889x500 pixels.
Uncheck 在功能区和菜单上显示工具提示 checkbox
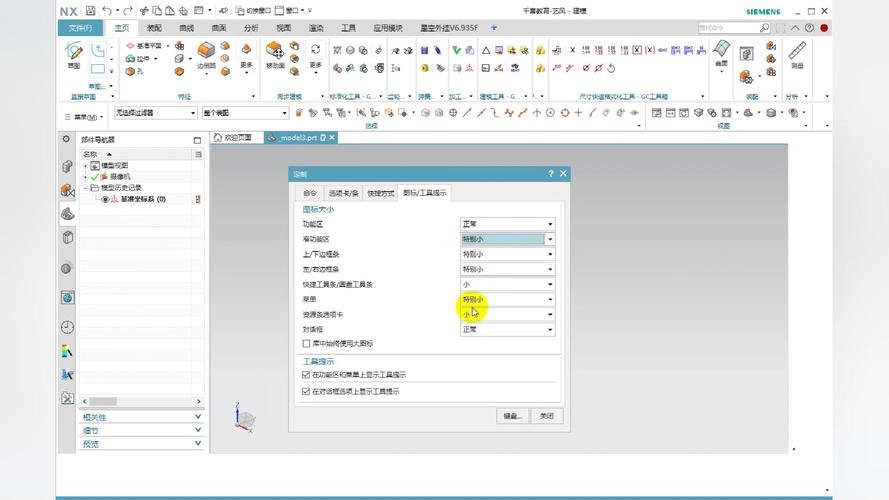[306, 375]
